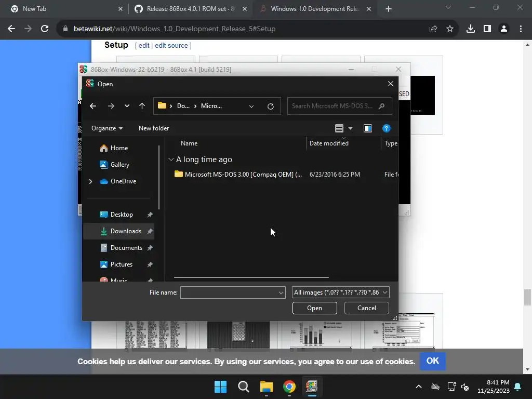This screenshot has width=532, height=399.
Task: Go up one folder level
Action: point(142,106)
